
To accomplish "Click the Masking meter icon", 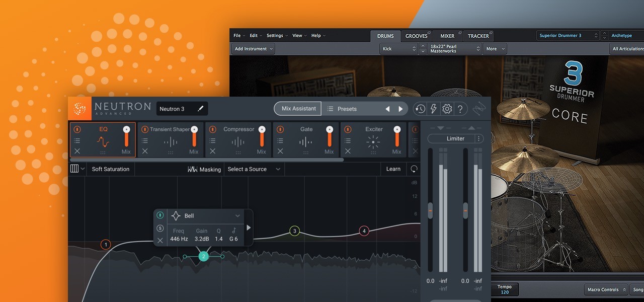I will [x=192, y=169].
